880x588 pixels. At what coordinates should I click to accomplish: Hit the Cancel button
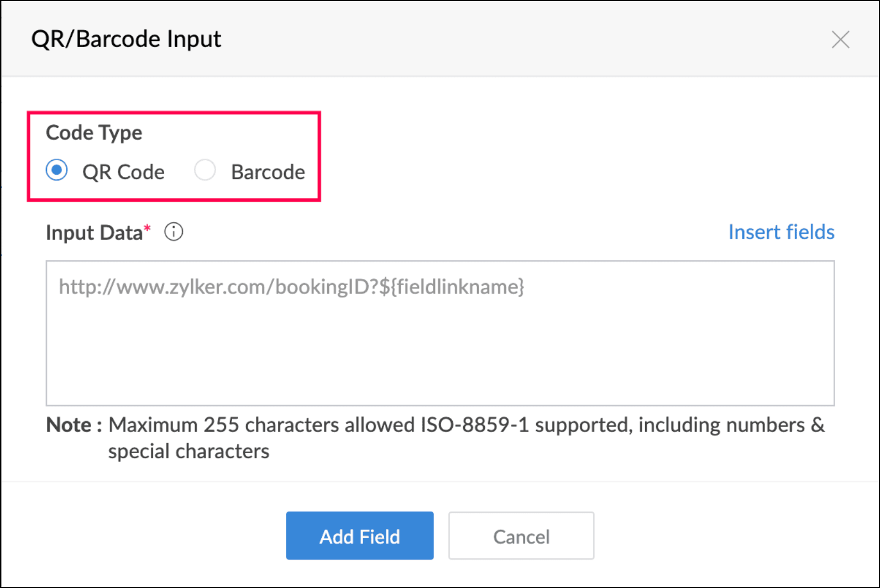[521, 536]
